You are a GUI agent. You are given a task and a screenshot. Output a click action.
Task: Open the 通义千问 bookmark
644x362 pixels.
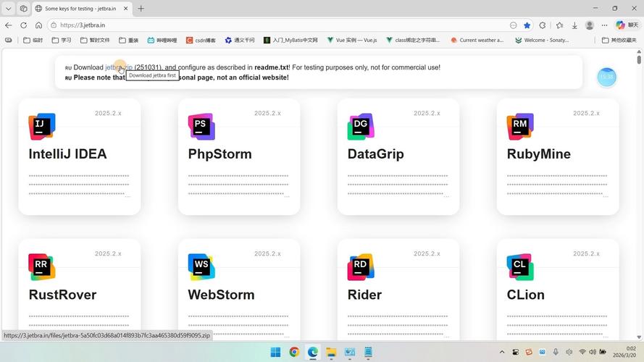click(240, 41)
